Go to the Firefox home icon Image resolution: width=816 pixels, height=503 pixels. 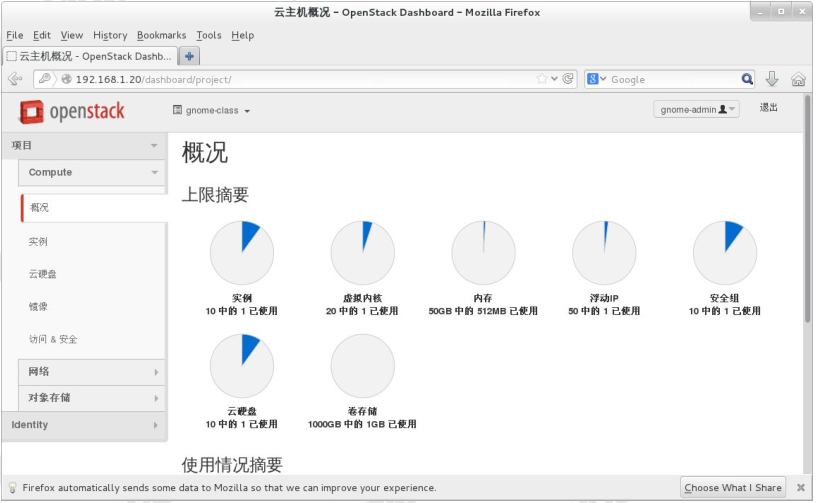[798, 79]
